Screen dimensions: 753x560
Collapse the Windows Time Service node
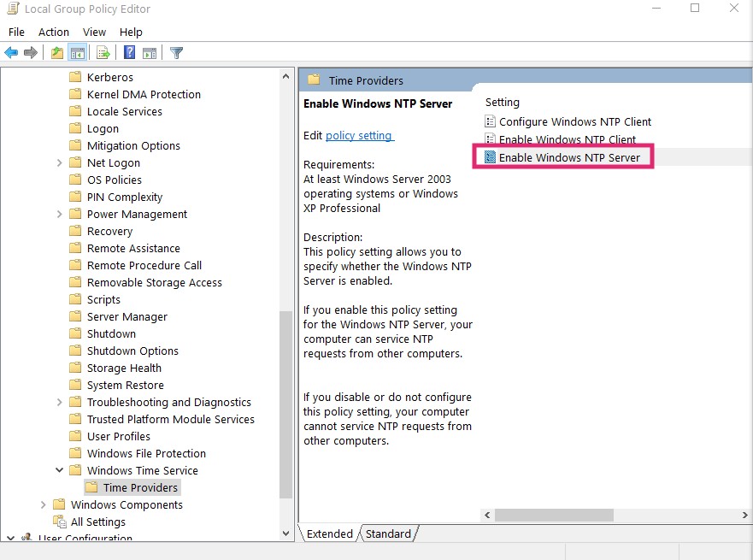[59, 470]
